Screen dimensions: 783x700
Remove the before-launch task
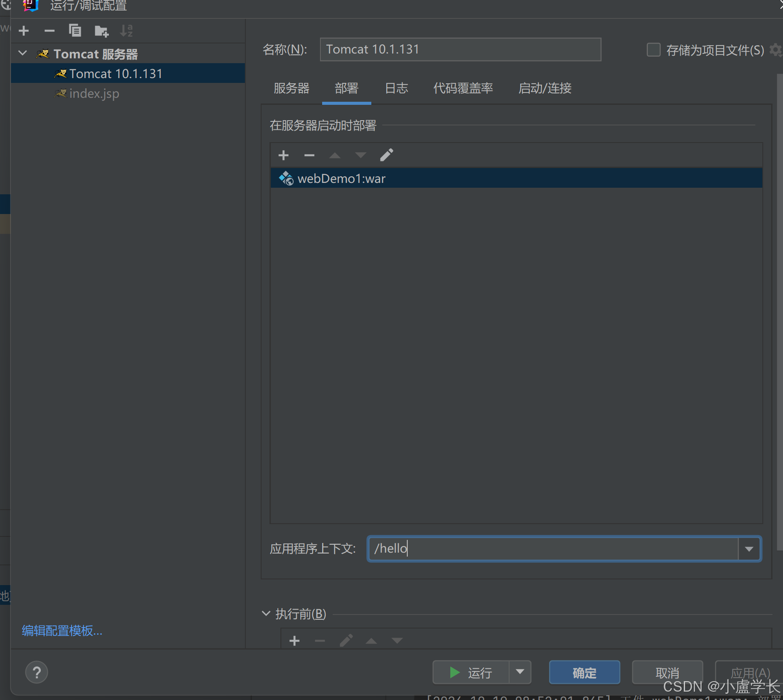pyautogui.click(x=320, y=641)
